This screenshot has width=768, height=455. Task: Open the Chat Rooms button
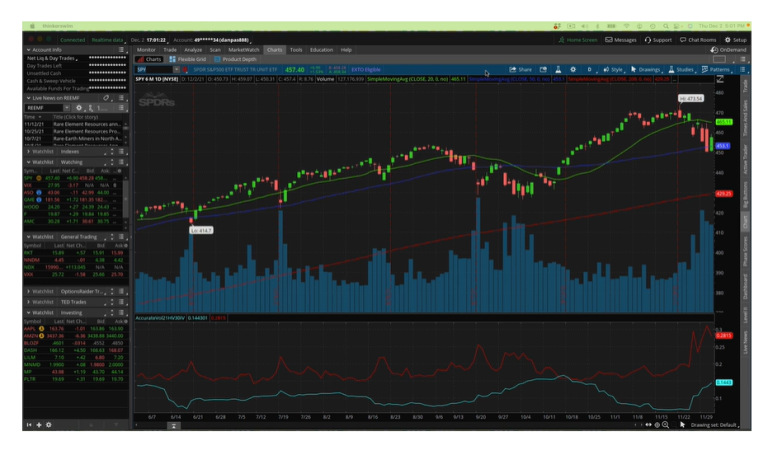(702, 40)
